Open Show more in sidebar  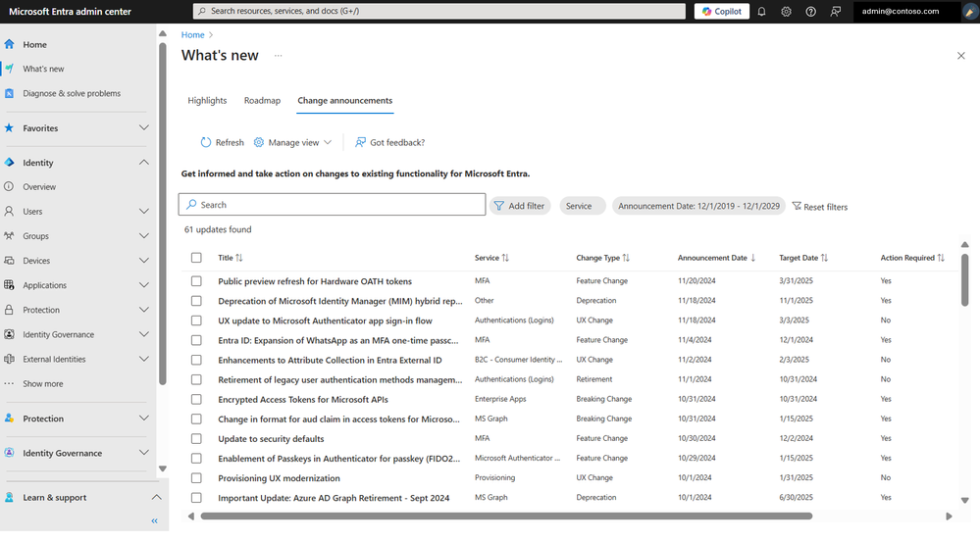tap(42, 384)
